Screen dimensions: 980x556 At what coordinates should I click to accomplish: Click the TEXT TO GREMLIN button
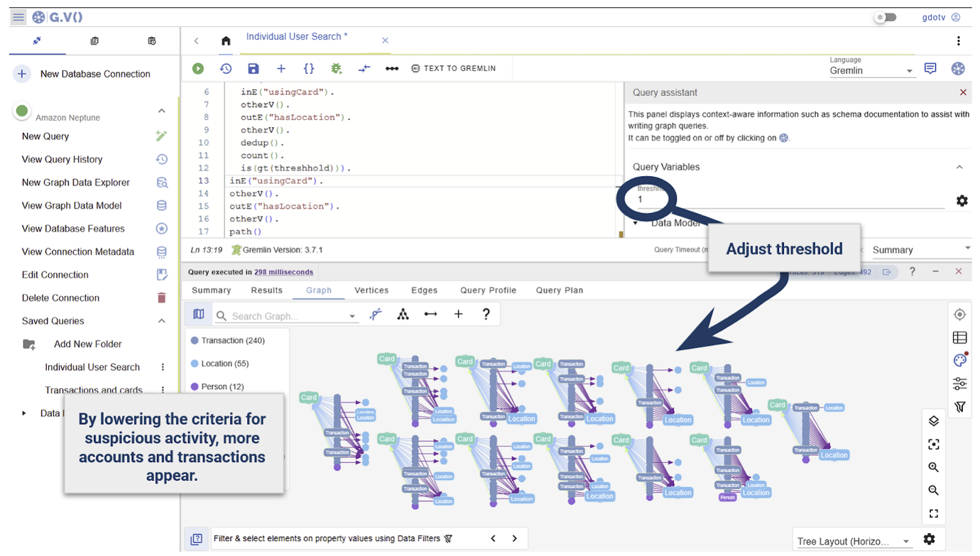[x=453, y=69]
